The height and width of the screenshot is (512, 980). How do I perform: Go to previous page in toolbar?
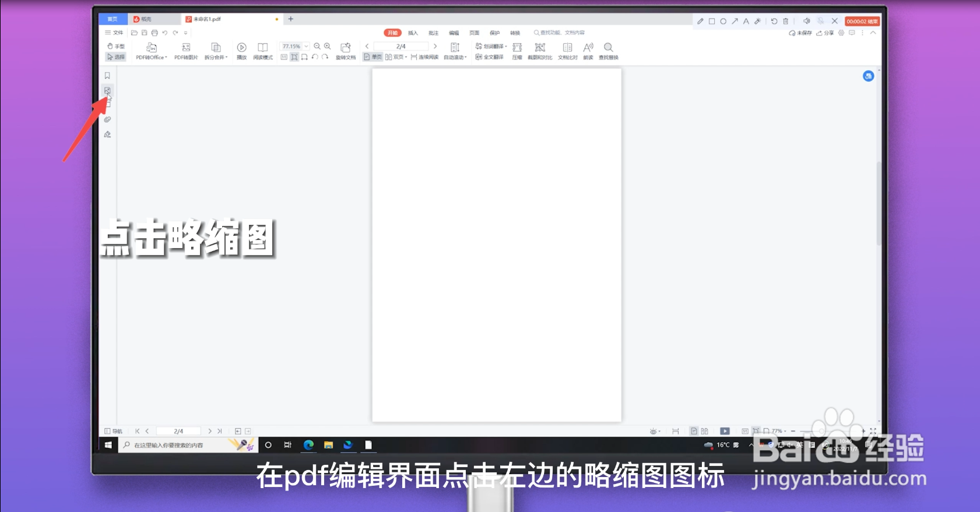(x=367, y=46)
